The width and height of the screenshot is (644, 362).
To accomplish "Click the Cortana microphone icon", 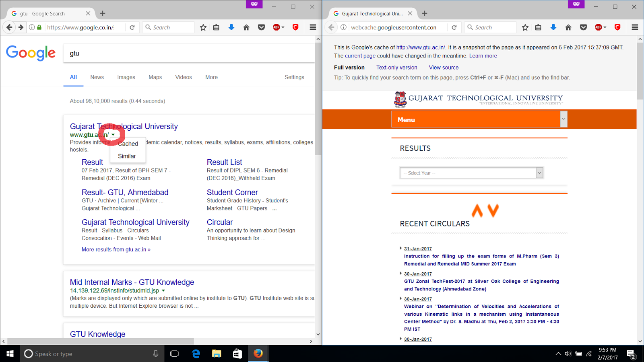I will tap(156, 354).
